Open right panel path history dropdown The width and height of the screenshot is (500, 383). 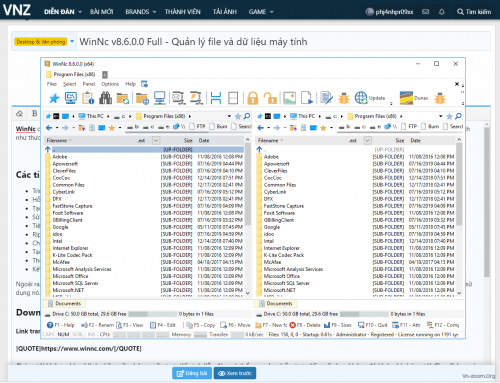441,116
